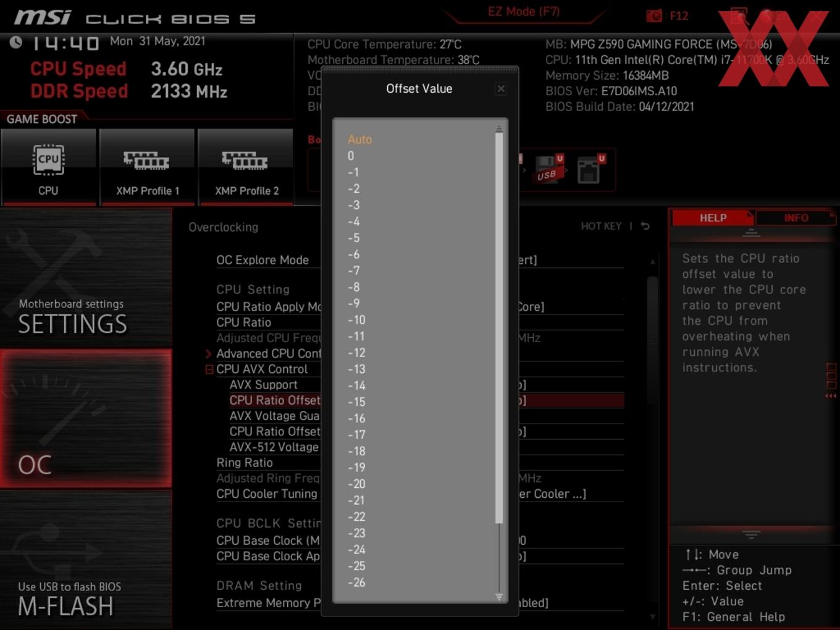840x630 pixels.
Task: Choose offset value -26
Action: (356, 582)
